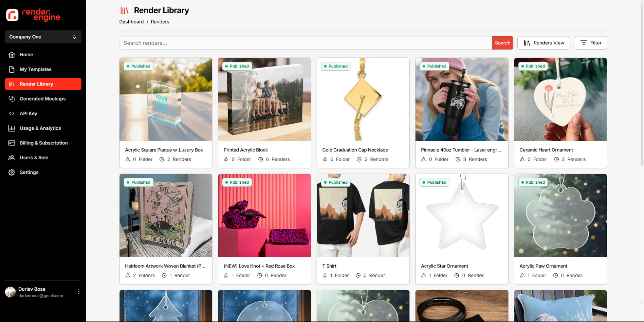Open Love Knot + Red Rose Box thumbnail
Viewport: 644px width, 322px height.
click(x=265, y=216)
